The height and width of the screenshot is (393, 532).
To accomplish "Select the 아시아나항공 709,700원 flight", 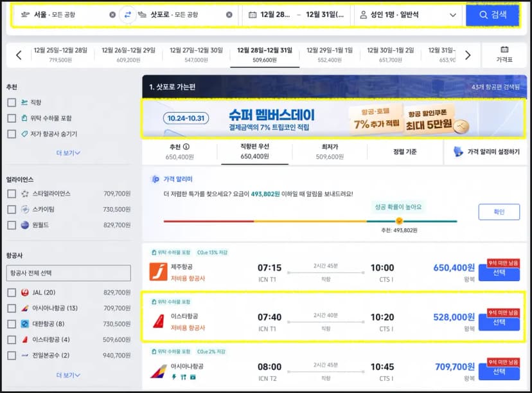I will coord(499,372).
